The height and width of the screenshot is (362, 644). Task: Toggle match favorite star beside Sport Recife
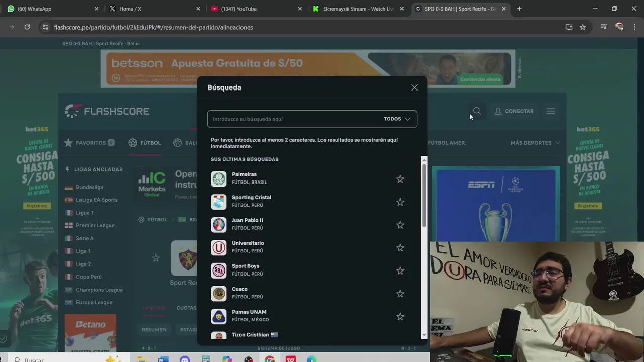pyautogui.click(x=156, y=258)
